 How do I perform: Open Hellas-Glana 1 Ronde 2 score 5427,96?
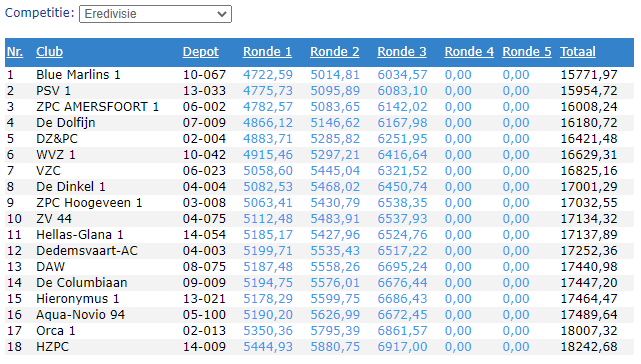335,235
